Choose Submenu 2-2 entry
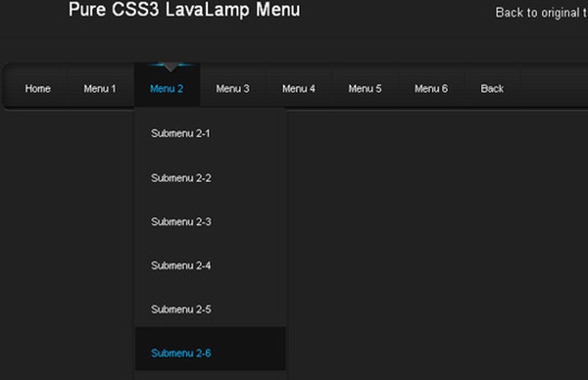Image resolution: width=588 pixels, height=380 pixels. (x=211, y=177)
